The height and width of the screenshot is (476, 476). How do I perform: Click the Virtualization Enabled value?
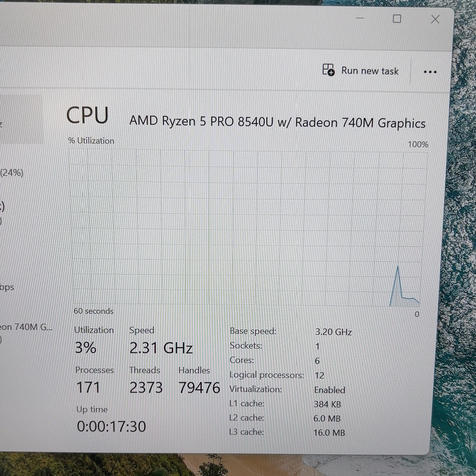pyautogui.click(x=329, y=390)
